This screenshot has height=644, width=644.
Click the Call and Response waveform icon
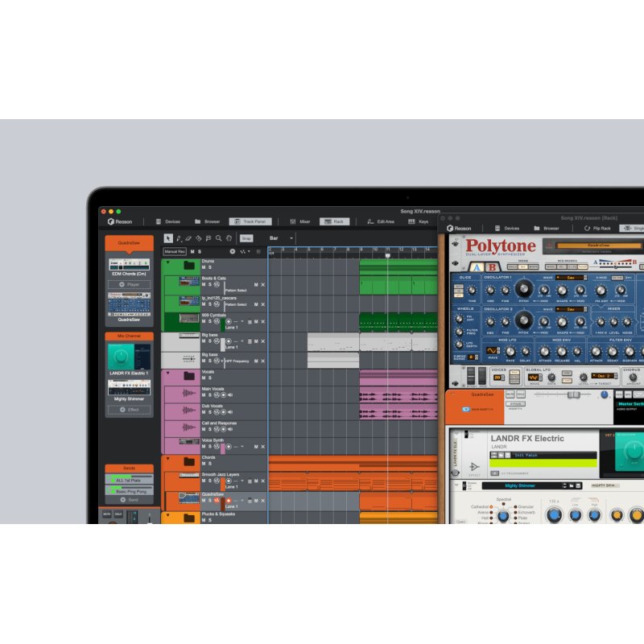(188, 427)
